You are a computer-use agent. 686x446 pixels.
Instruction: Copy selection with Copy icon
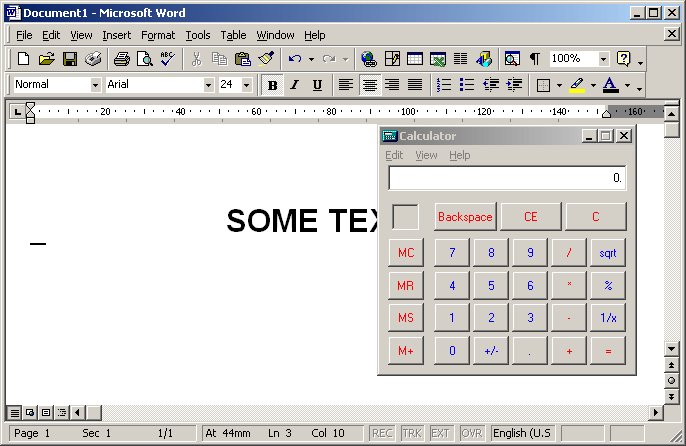(219, 59)
